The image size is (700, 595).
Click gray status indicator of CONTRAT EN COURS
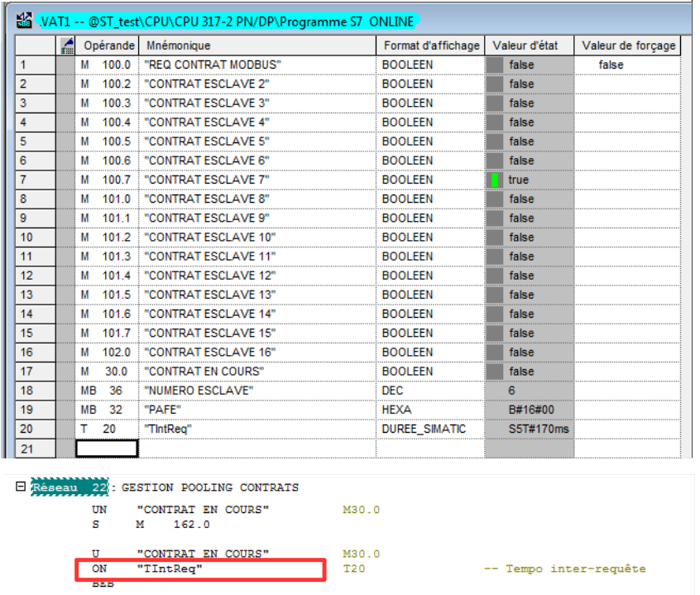pos(495,371)
